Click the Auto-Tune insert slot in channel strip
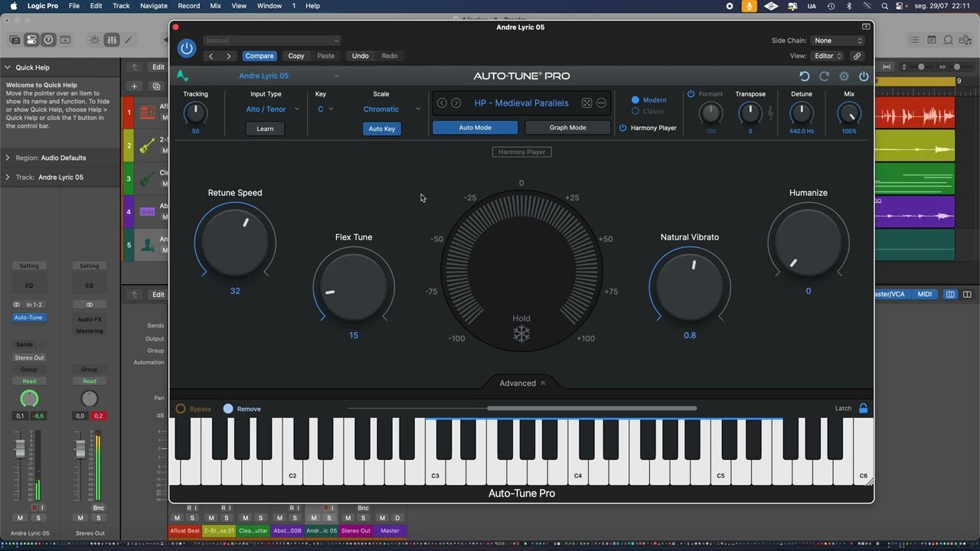 coord(28,318)
